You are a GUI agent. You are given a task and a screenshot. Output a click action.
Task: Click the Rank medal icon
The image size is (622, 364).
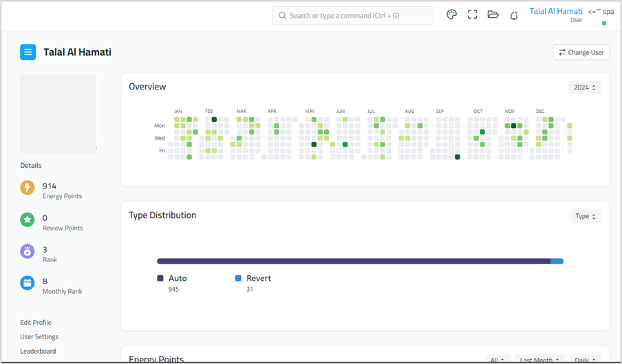click(28, 252)
